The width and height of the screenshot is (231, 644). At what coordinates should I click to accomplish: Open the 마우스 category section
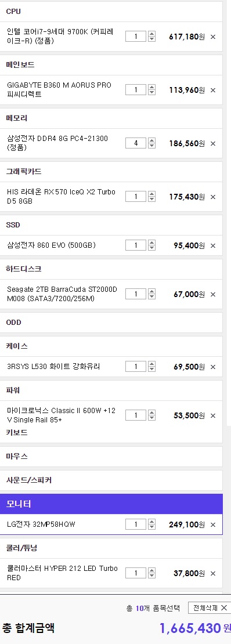pyautogui.click(x=111, y=457)
